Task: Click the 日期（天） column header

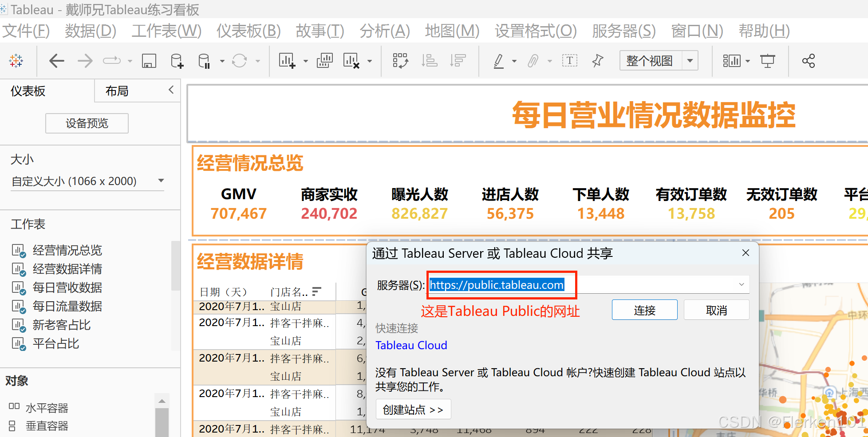Action: pos(223,292)
